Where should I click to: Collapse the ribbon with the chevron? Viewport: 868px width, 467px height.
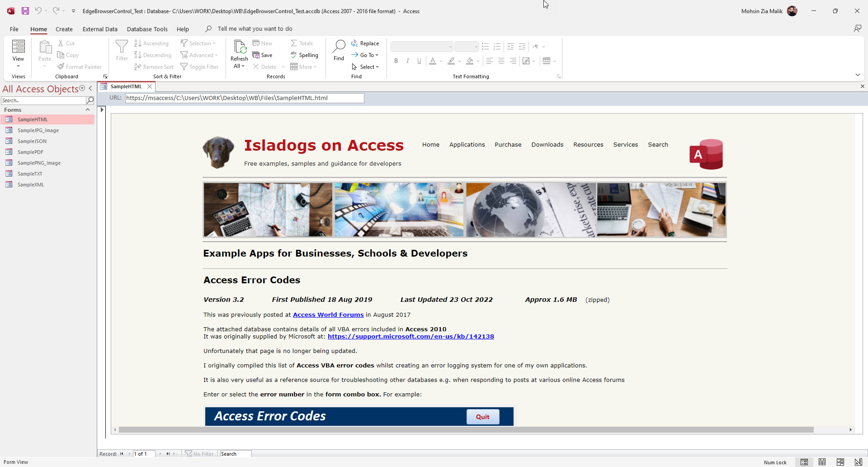(858, 75)
